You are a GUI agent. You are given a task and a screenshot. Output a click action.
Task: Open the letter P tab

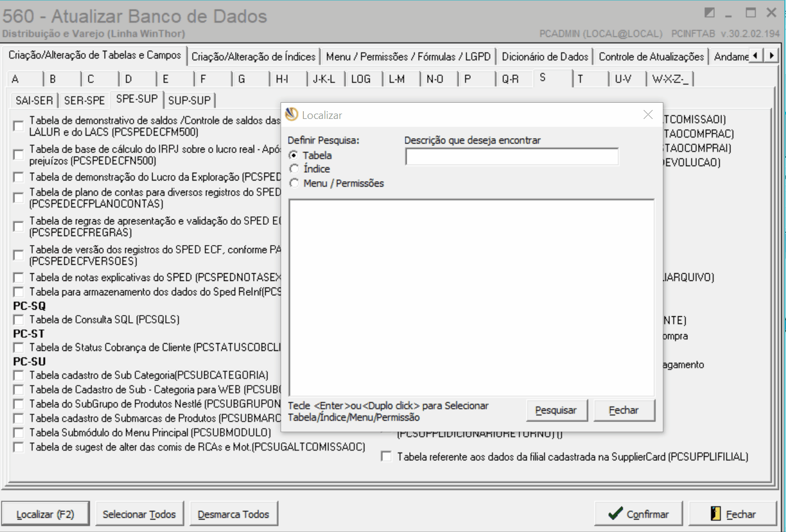477,79
